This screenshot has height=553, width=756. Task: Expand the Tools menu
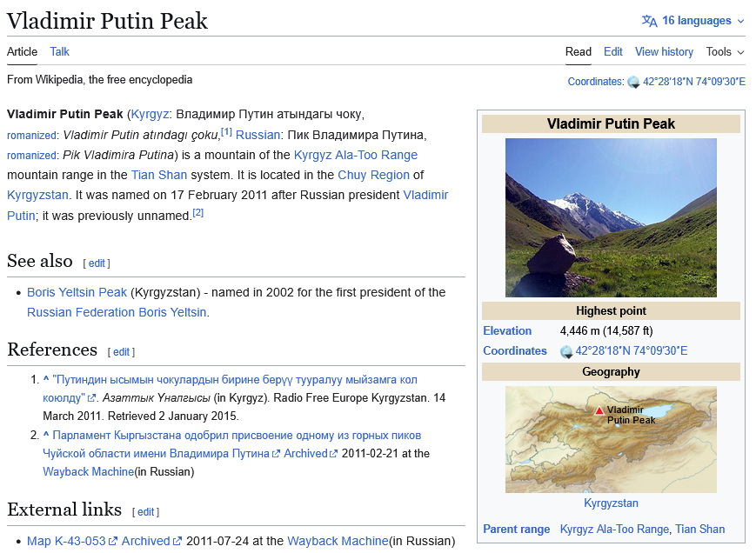(726, 52)
